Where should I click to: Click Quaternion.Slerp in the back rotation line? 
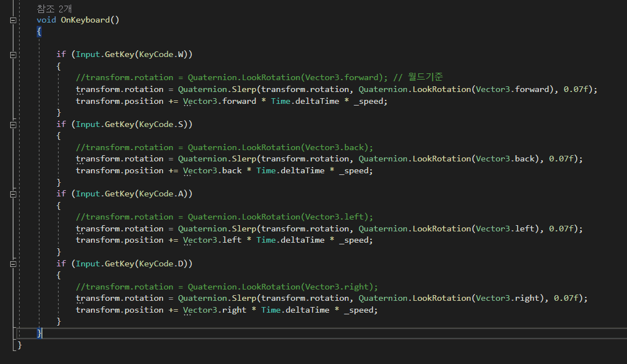point(217,159)
